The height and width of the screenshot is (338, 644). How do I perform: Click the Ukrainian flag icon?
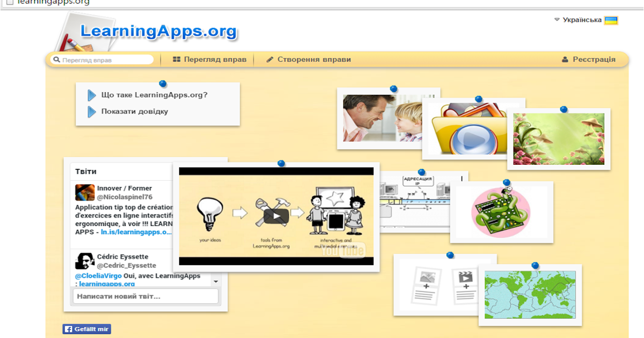611,20
